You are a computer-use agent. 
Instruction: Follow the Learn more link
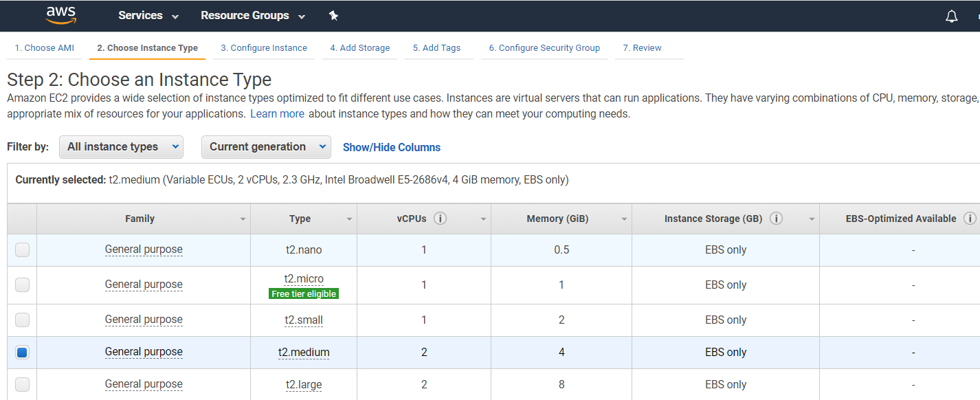[x=277, y=113]
